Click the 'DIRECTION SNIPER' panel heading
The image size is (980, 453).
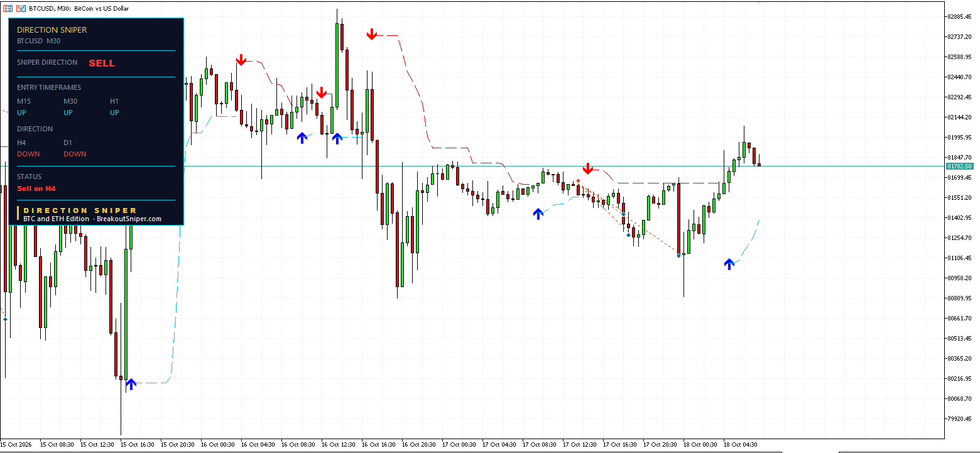(52, 30)
